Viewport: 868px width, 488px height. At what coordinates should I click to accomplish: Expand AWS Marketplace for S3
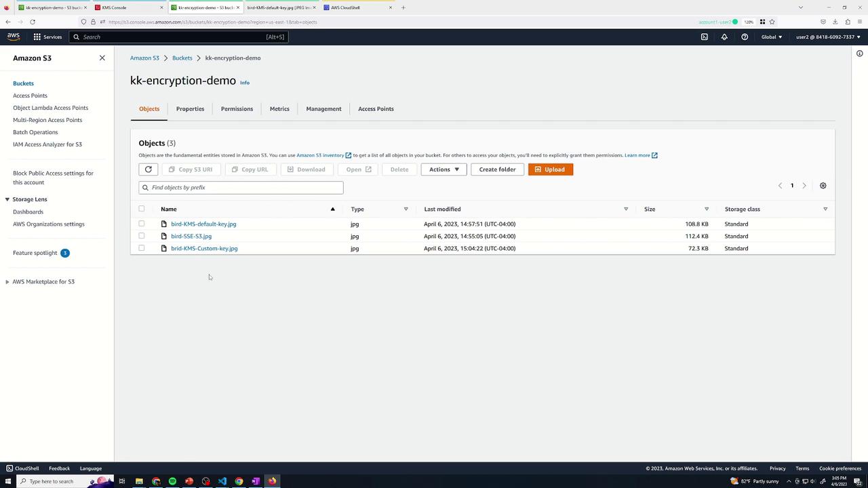(x=7, y=282)
